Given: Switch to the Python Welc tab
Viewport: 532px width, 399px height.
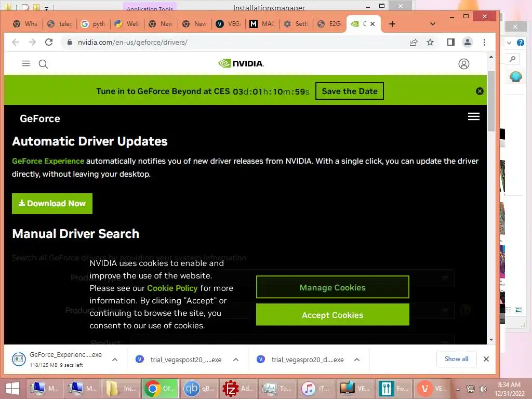Looking at the screenshot, I should click(x=127, y=24).
